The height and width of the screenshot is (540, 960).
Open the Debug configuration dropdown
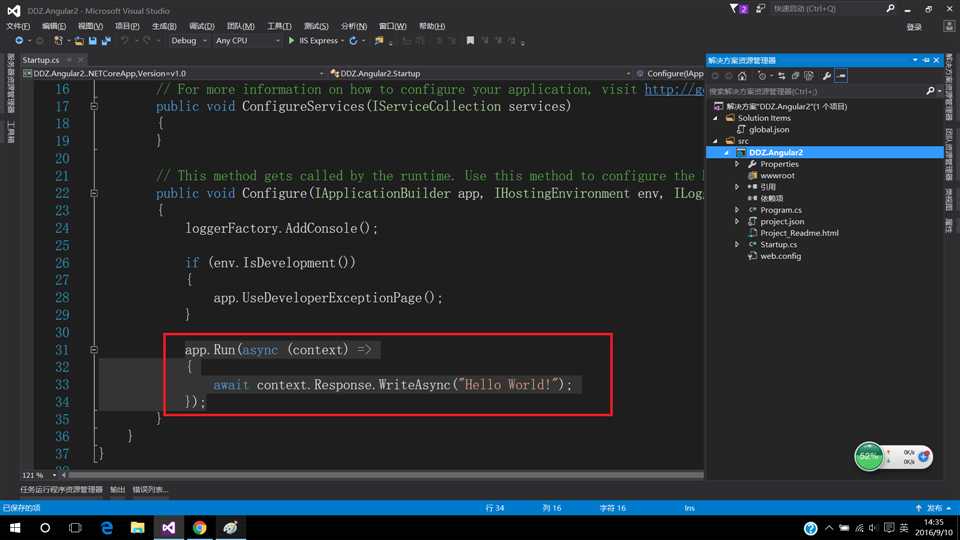pyautogui.click(x=189, y=40)
